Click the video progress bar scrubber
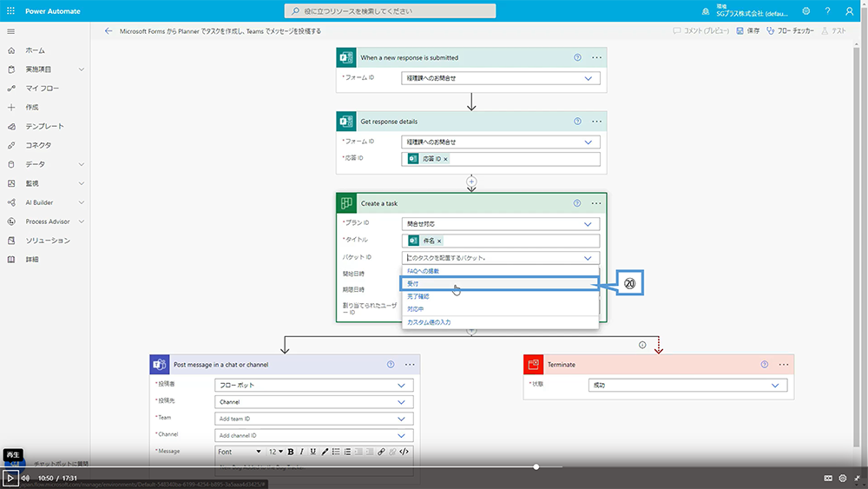 coord(536,466)
